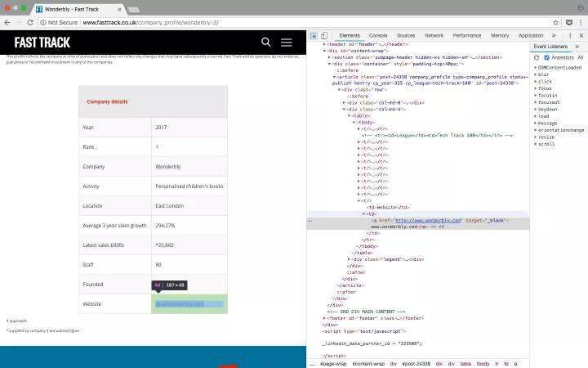Switch to the Elements tab
This screenshot has width=588, height=368.
(x=350, y=36)
